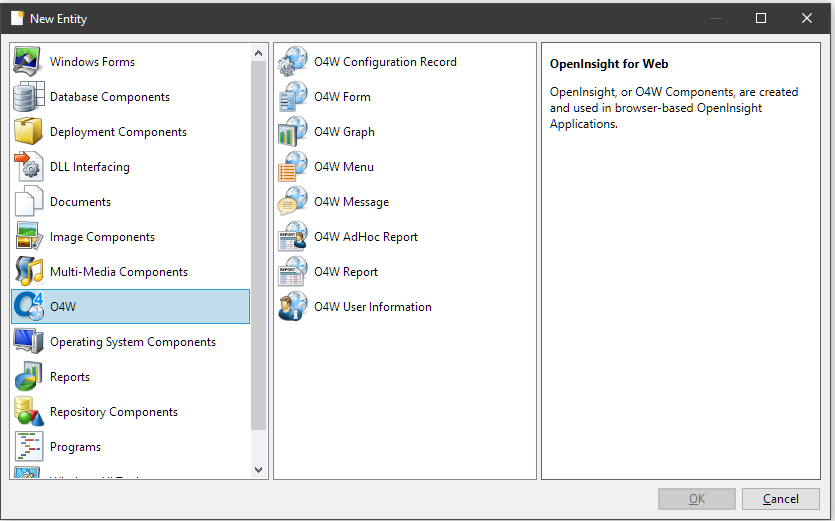
Task: Click the 'O4W AdHoc Report' text
Action: [366, 237]
